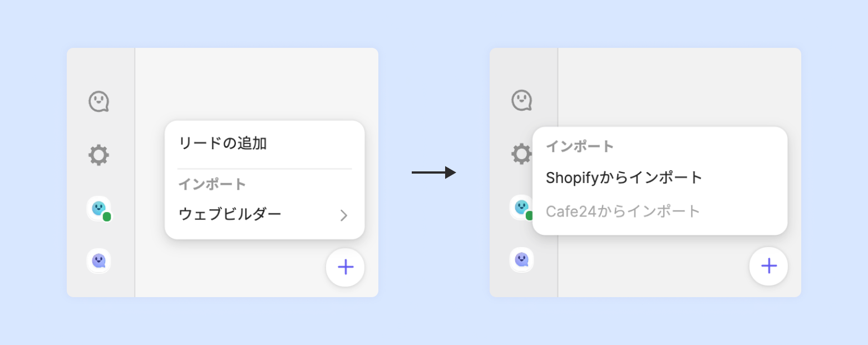Click インポート header in the left menu
868x345 pixels.
tap(212, 184)
